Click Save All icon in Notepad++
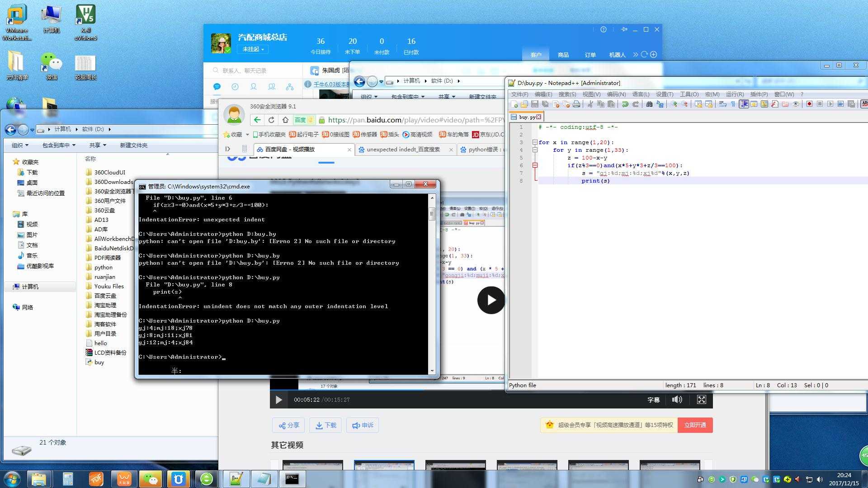The width and height of the screenshot is (868, 488). (x=545, y=104)
